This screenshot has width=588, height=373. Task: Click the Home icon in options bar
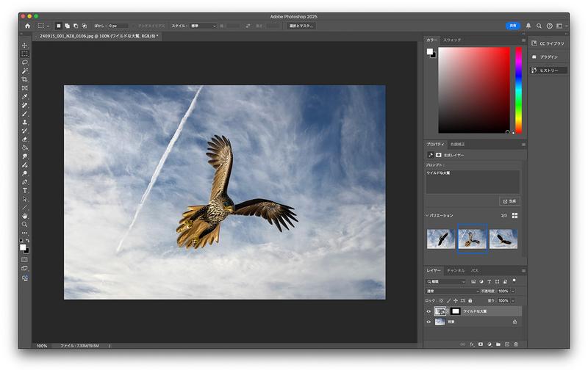pos(27,26)
